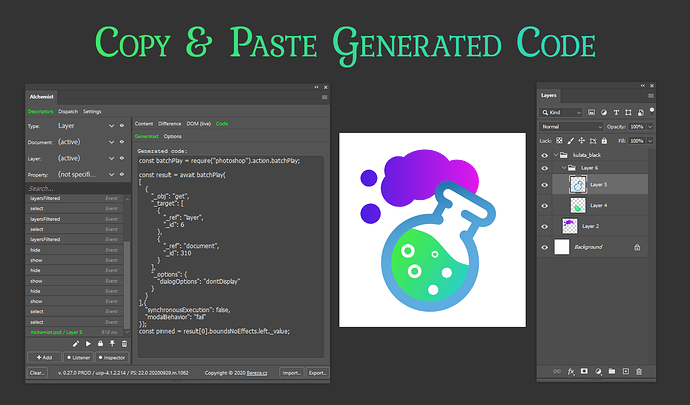The image size is (690, 405).
Task: Click the Listener button
Action: click(78, 357)
